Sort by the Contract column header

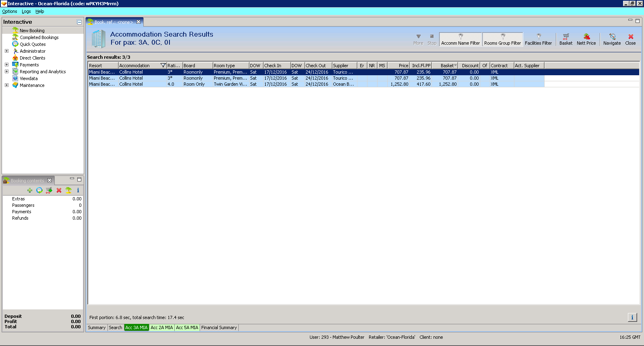(502, 66)
